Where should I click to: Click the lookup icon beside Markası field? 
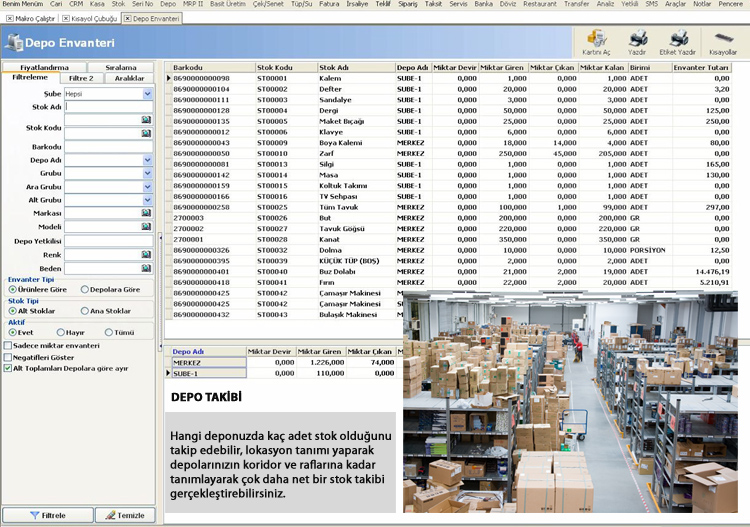coord(147,214)
